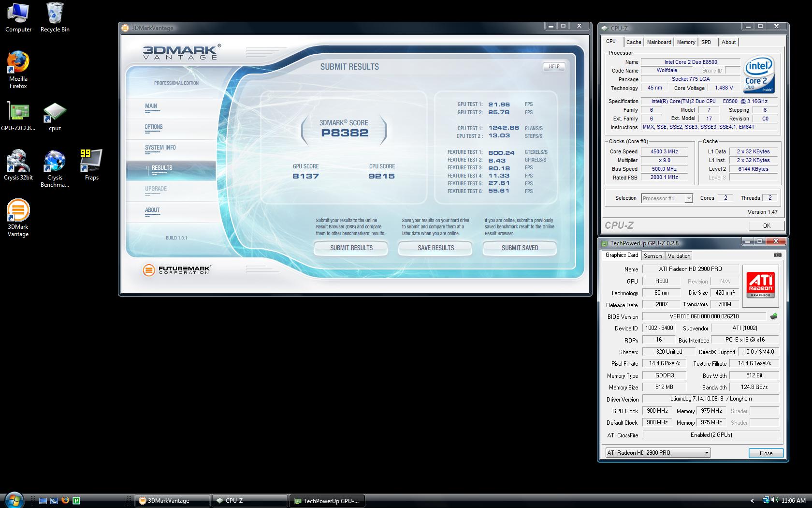This screenshot has width=812, height=508.
Task: Open the Validation tab in GPU-Z
Action: pyautogui.click(x=679, y=256)
